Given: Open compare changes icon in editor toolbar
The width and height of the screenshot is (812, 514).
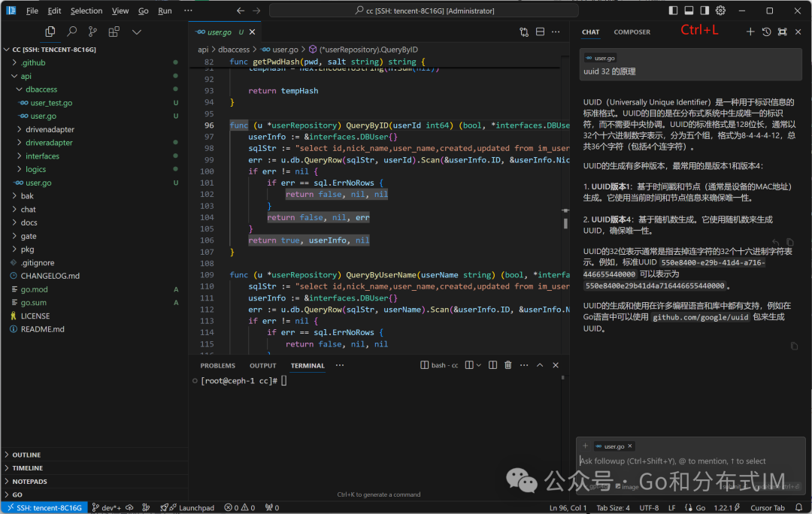Looking at the screenshot, I should point(524,32).
